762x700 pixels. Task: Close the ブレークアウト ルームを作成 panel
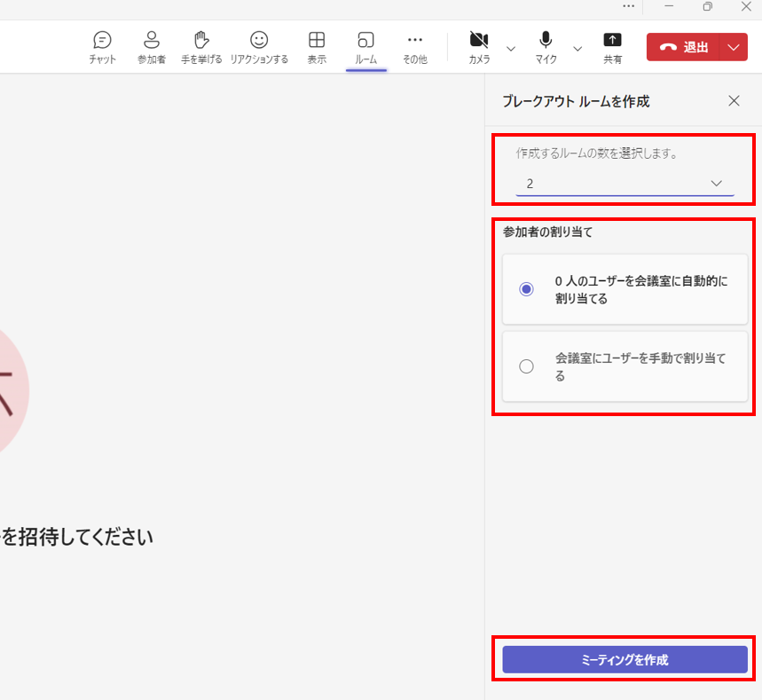[x=734, y=100]
